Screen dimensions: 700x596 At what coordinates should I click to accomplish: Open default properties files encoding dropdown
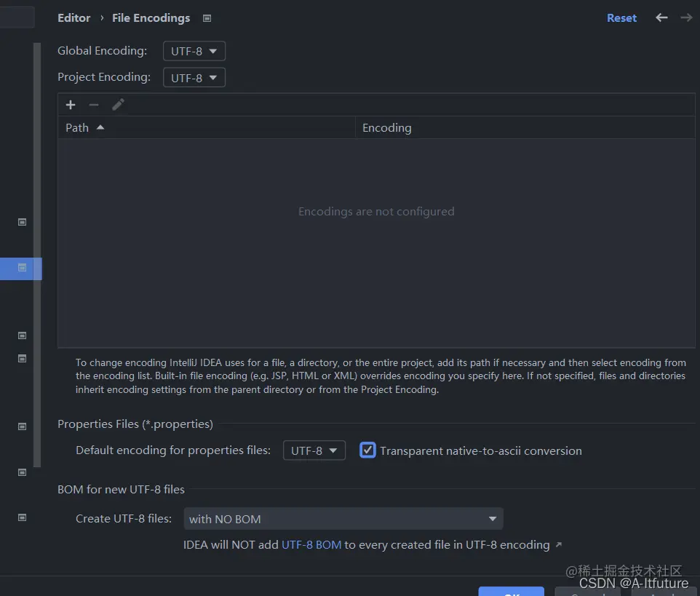click(x=314, y=450)
